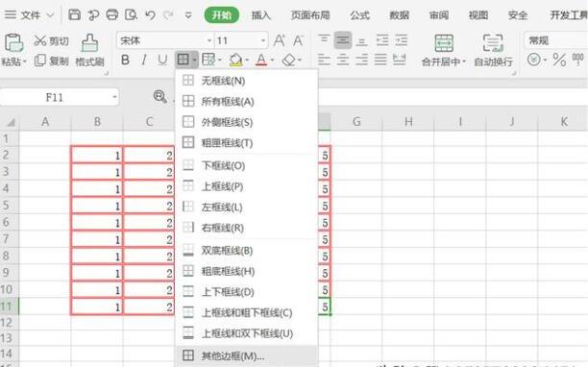Select column G header

(356, 121)
